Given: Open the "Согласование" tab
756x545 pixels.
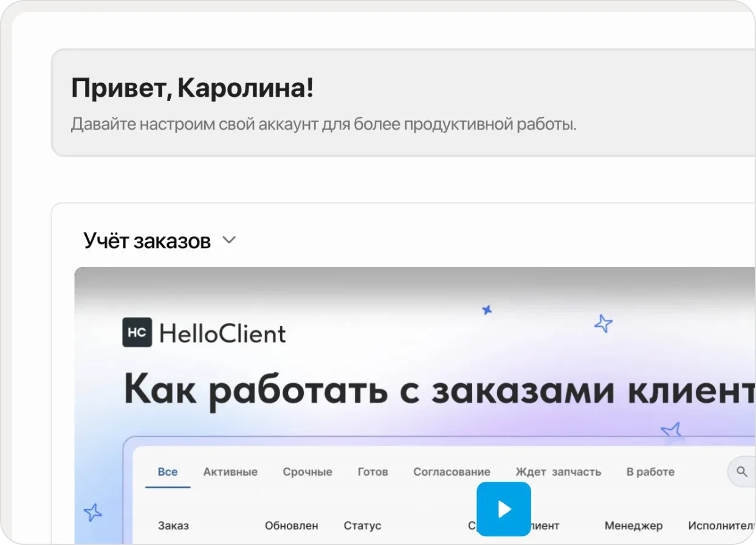Looking at the screenshot, I should [452, 471].
